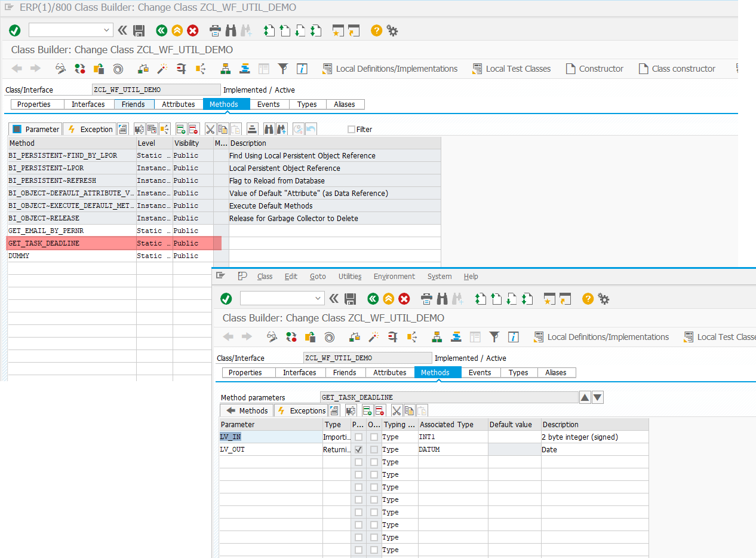Collapse command field with double-chevron in methods-list window
The height and width of the screenshot is (558, 756).
(122, 30)
